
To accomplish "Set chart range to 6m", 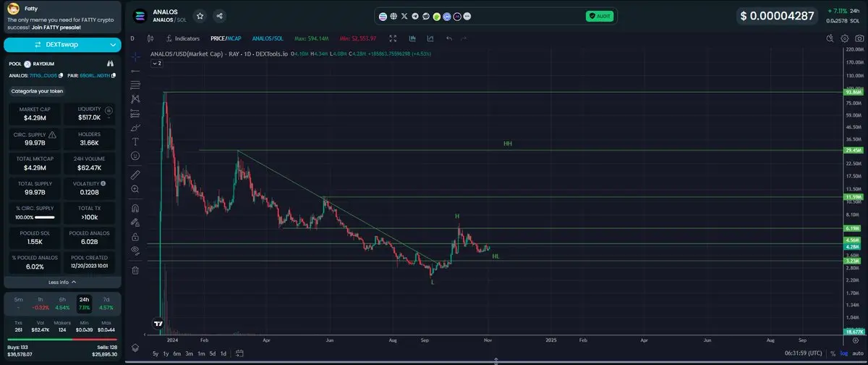I will click(177, 353).
